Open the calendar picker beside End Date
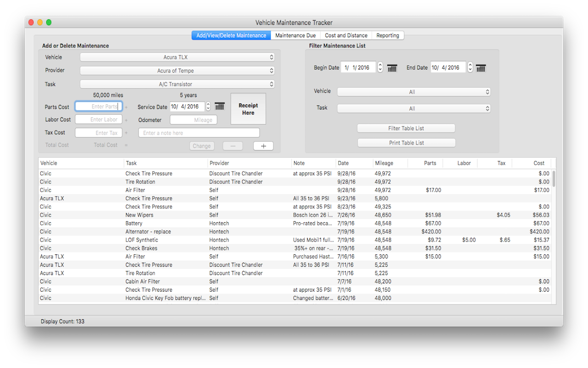The image size is (588, 368). coord(481,67)
